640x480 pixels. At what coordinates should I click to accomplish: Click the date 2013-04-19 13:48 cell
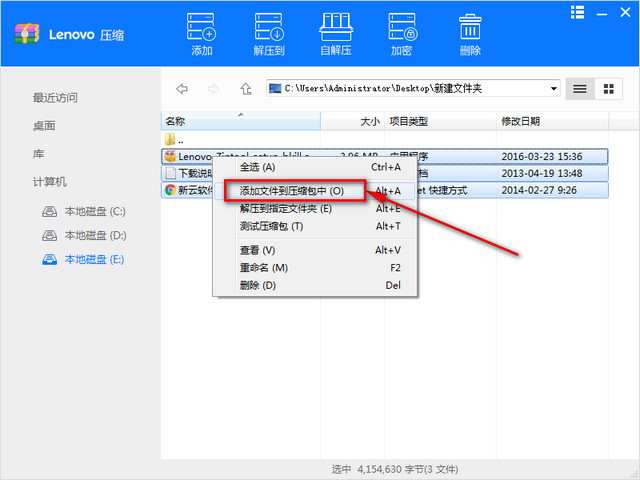(x=542, y=173)
